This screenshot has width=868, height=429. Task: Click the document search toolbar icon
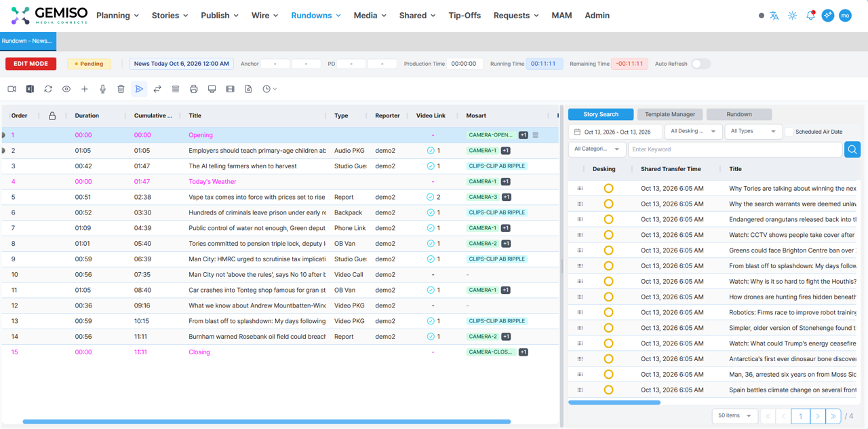tap(248, 89)
